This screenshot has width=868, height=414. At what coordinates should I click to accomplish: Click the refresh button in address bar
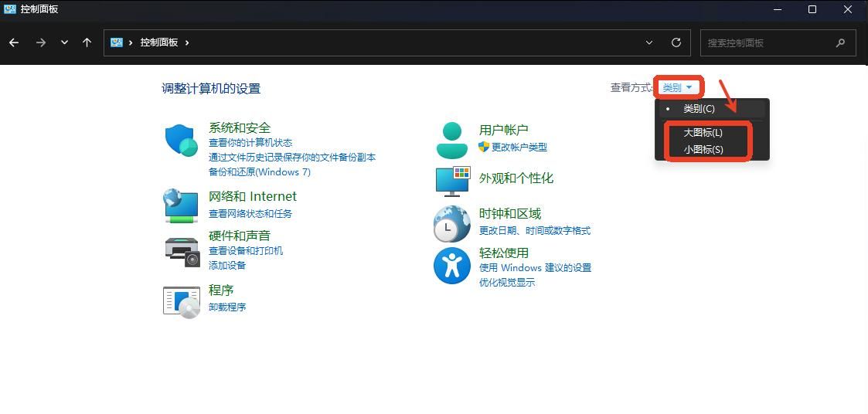[x=676, y=42]
